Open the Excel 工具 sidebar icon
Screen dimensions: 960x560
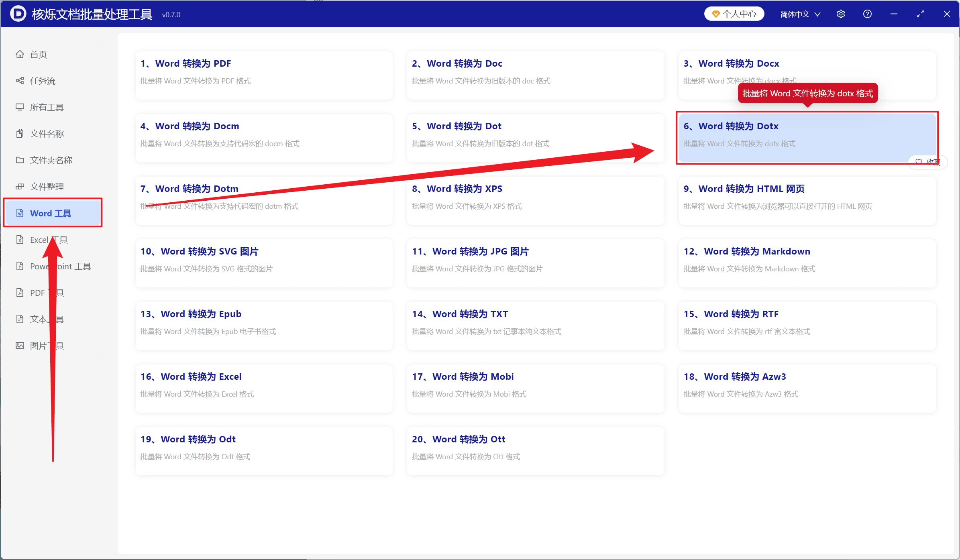click(x=20, y=240)
